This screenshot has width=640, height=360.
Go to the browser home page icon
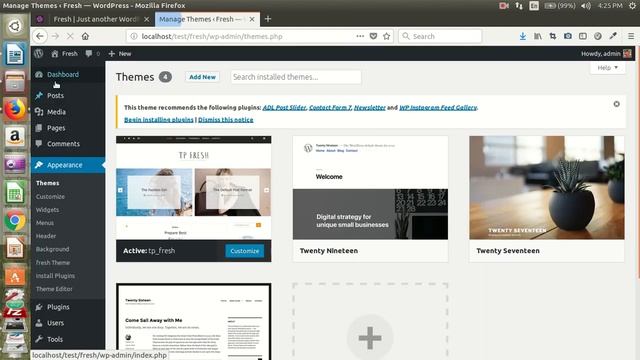pos(85,36)
